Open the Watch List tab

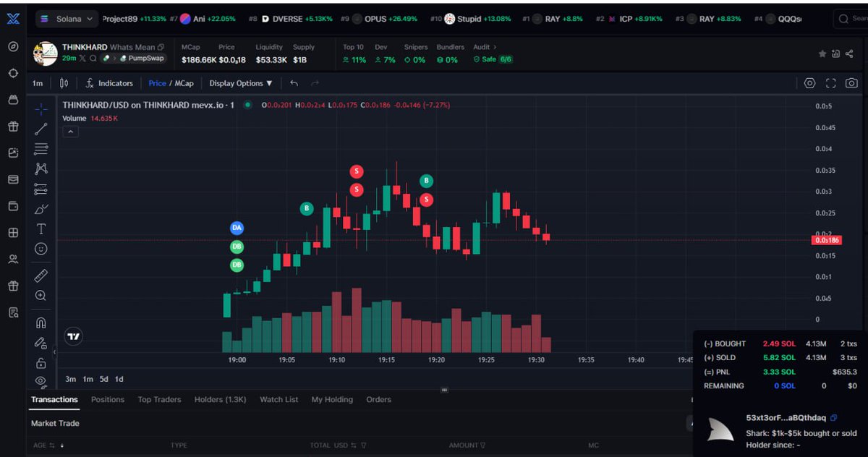coord(278,399)
